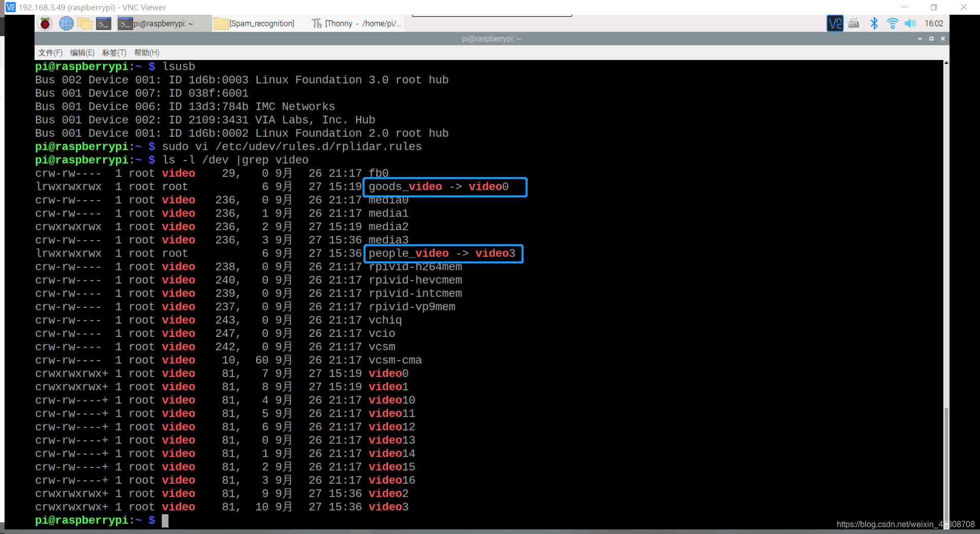Click the video13 device entry
Viewport: 980px width, 534px height.
pyautogui.click(x=392, y=441)
